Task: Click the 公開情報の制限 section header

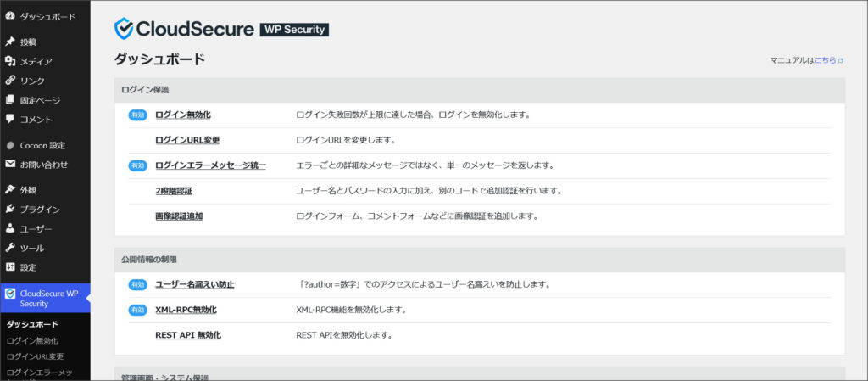Action: [x=480, y=260]
